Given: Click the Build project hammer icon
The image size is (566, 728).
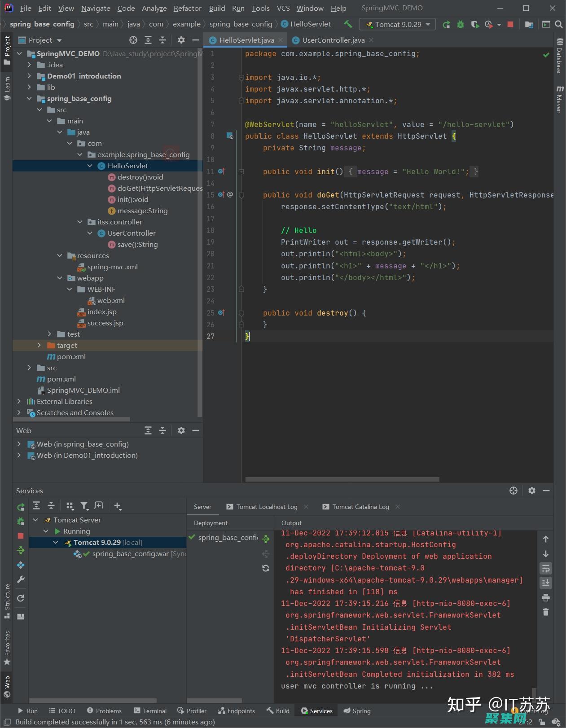Looking at the screenshot, I should [x=348, y=24].
